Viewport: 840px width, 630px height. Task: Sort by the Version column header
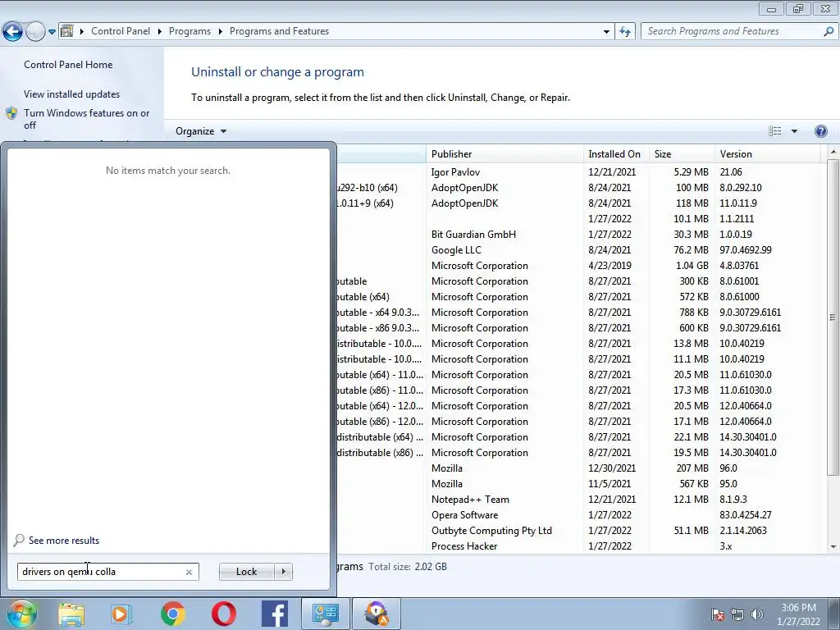click(x=767, y=154)
